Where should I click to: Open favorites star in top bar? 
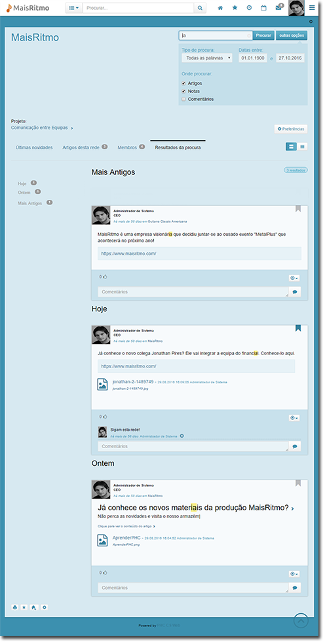click(x=235, y=8)
